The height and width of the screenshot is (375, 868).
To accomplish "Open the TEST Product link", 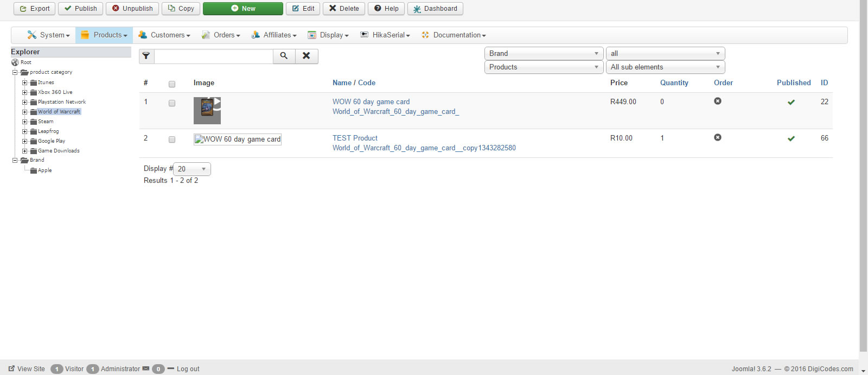I will click(x=355, y=138).
